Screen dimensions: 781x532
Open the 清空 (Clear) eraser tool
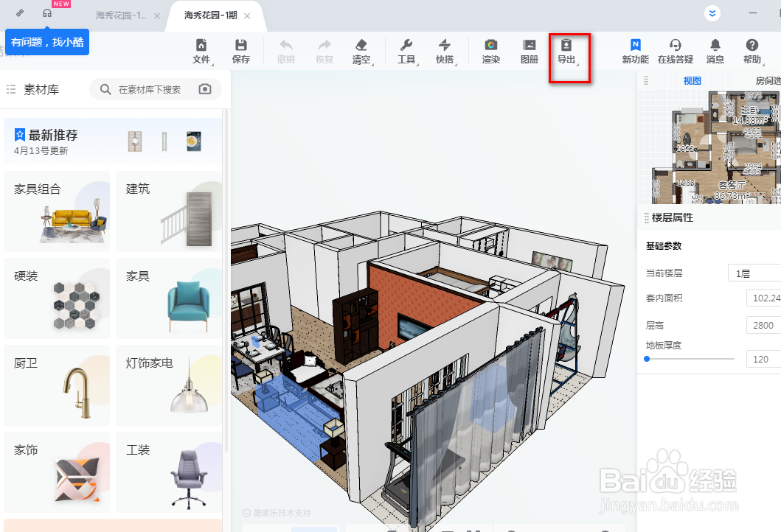[361, 52]
